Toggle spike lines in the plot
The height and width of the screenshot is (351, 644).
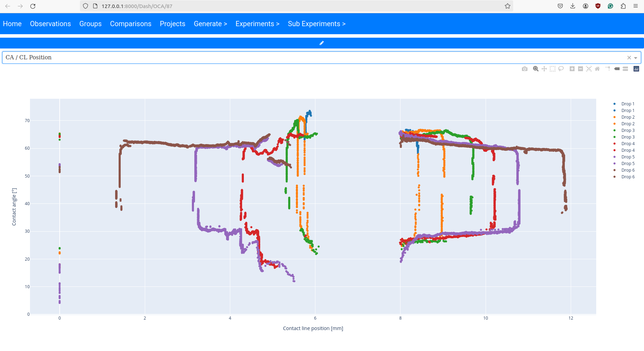click(608, 69)
